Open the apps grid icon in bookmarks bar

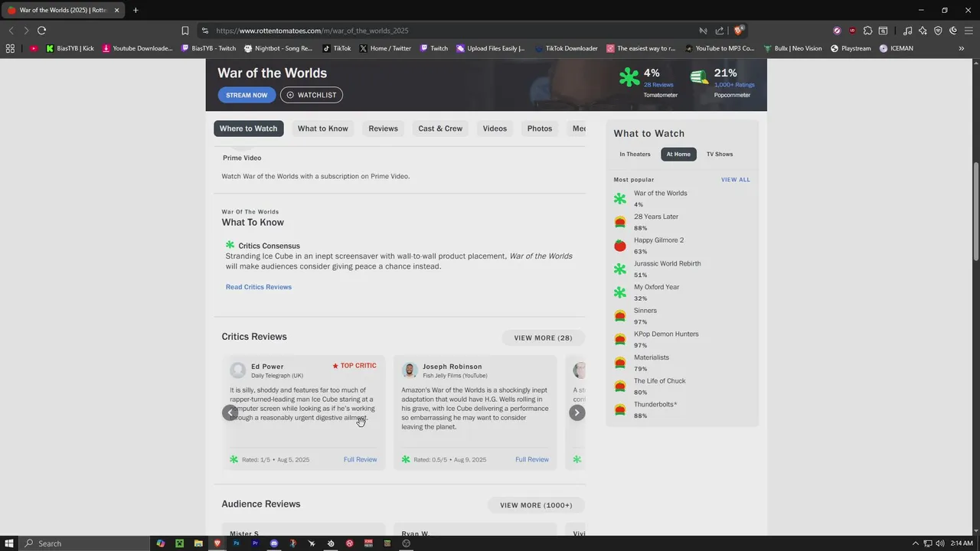[x=10, y=48]
